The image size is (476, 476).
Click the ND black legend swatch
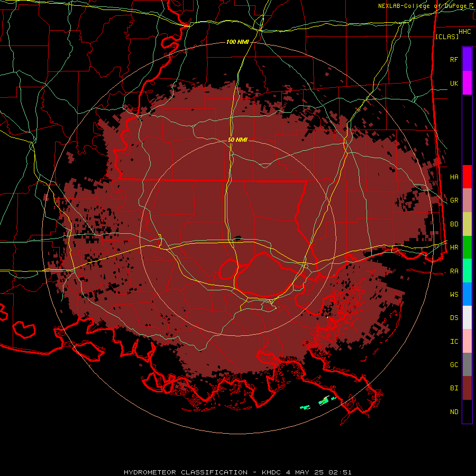(x=467, y=411)
